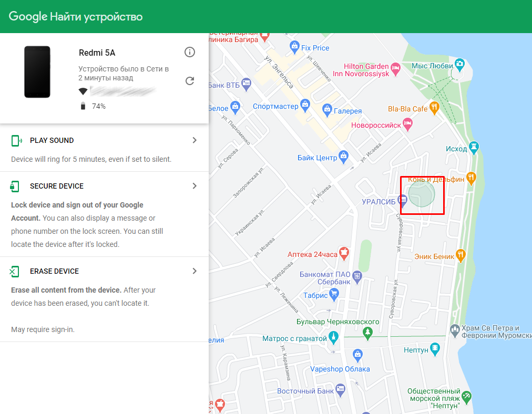Click the ул. Карамзина street label
The width and height of the screenshot is (532, 414).
(285, 363)
